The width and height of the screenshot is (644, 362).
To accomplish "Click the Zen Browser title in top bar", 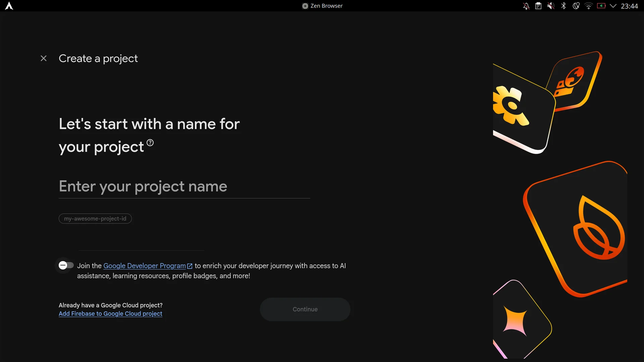I will [x=322, y=6].
